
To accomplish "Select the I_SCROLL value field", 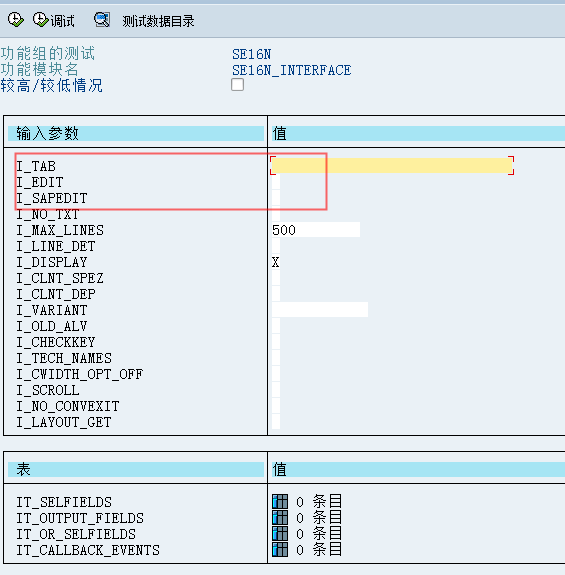I will 276,390.
